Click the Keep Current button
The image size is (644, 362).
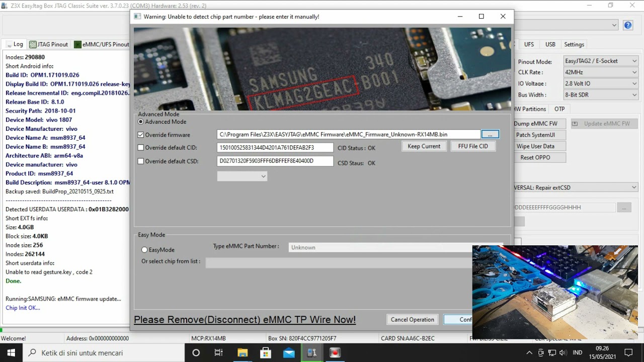(424, 146)
